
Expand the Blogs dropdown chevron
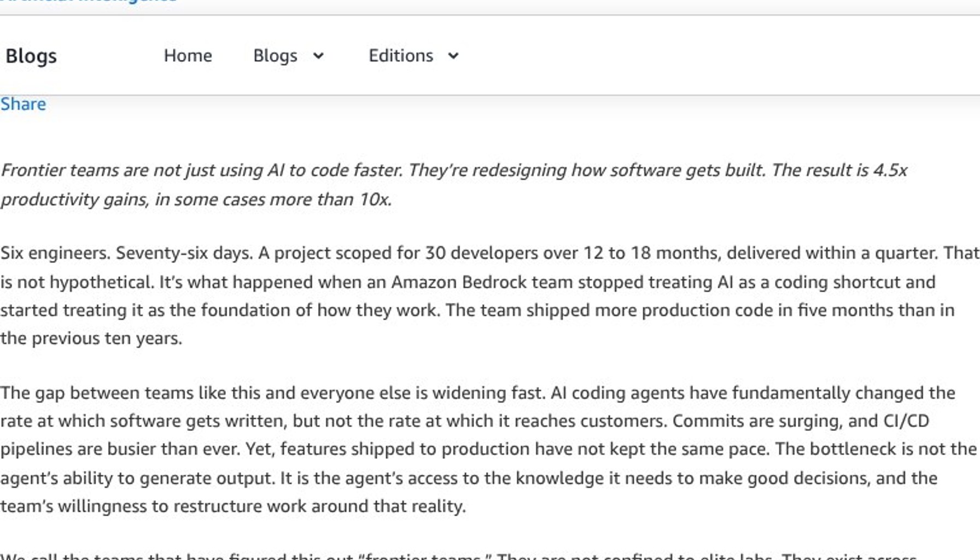coord(318,56)
